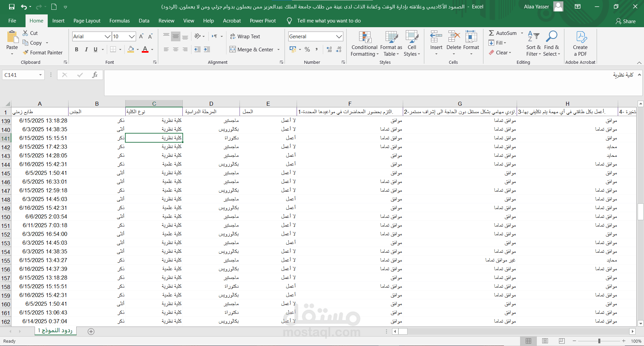Viewport: 644px width, 346px height.
Task: Create a PDF with Adobe Acrobat
Action: tap(580, 44)
